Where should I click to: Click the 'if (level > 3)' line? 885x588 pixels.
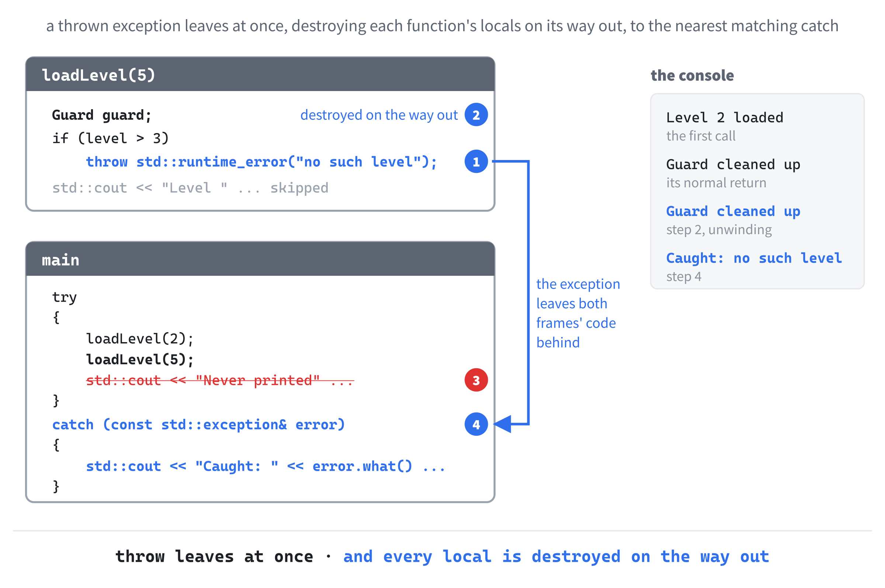click(x=110, y=138)
